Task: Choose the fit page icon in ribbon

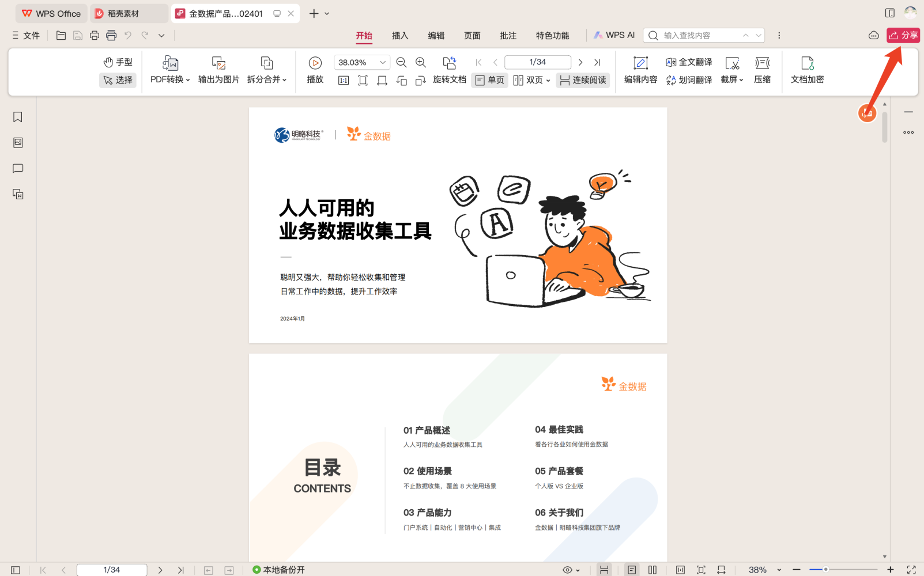Action: point(363,81)
